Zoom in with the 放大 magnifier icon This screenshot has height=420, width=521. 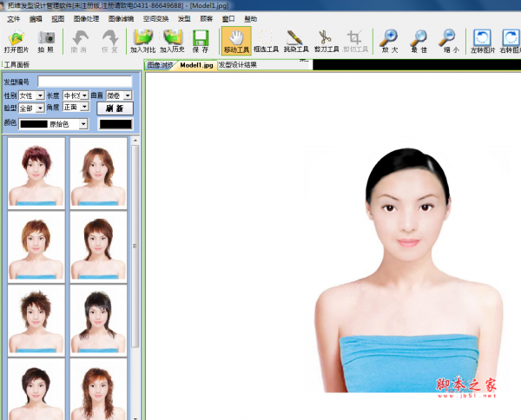(391, 41)
